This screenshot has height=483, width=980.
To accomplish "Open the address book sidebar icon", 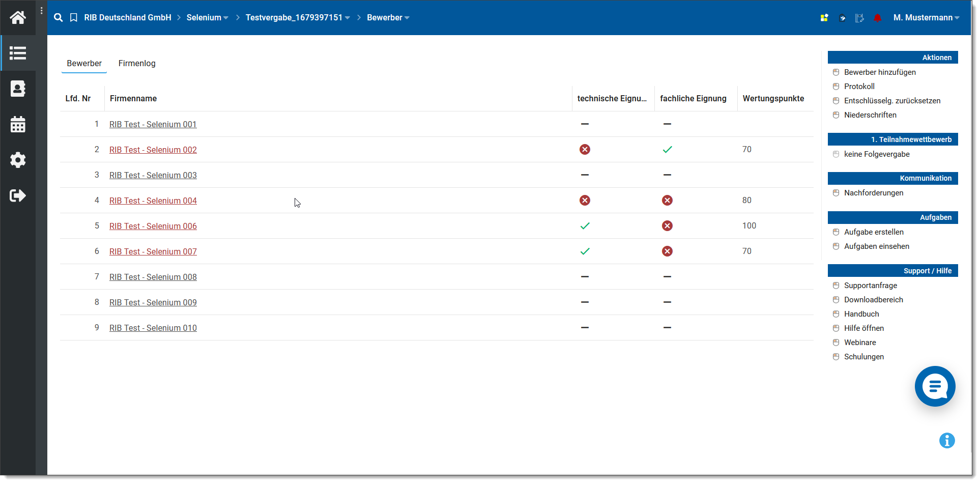I will [18, 89].
